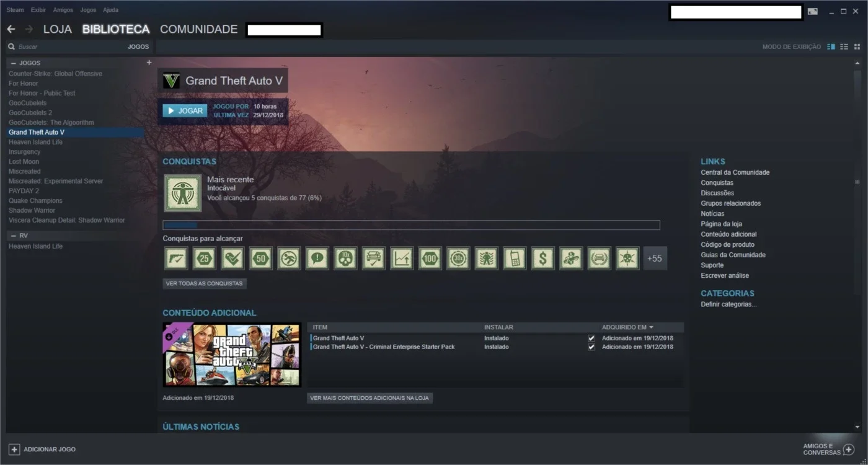This screenshot has height=465, width=868.
Task: Open the pistol achievement icon
Action: click(x=176, y=259)
